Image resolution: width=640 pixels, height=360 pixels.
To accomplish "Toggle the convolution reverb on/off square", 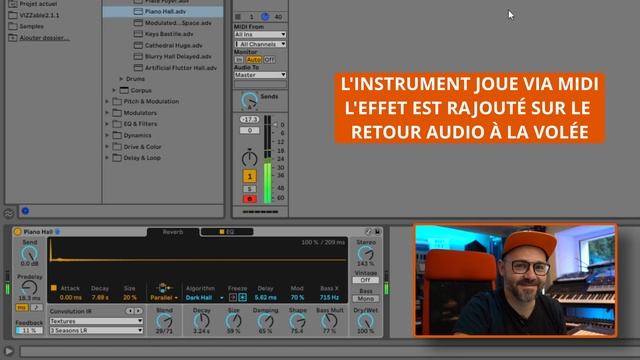I will click(x=53, y=288).
